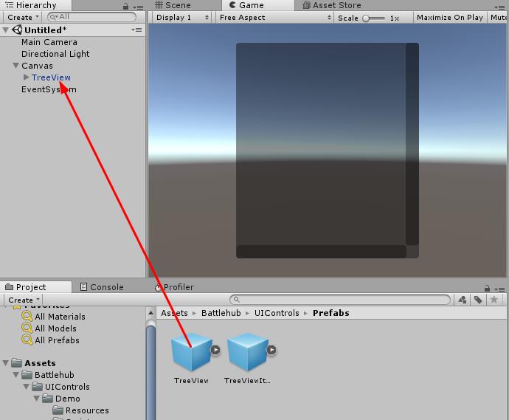The width and height of the screenshot is (509, 420).
Task: Open the Asset Store tab
Action: [x=332, y=5]
